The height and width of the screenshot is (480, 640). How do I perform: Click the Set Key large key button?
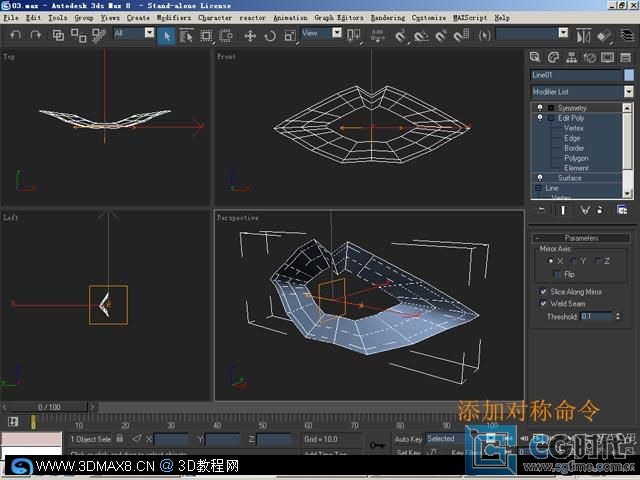[377, 444]
